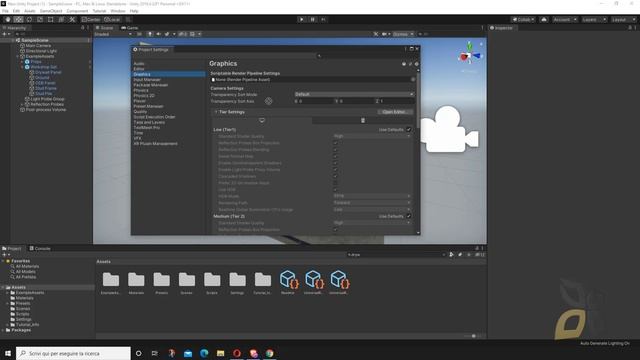640x360 pixels.
Task: Select Player in Project Settings list
Action: pyautogui.click(x=140, y=101)
